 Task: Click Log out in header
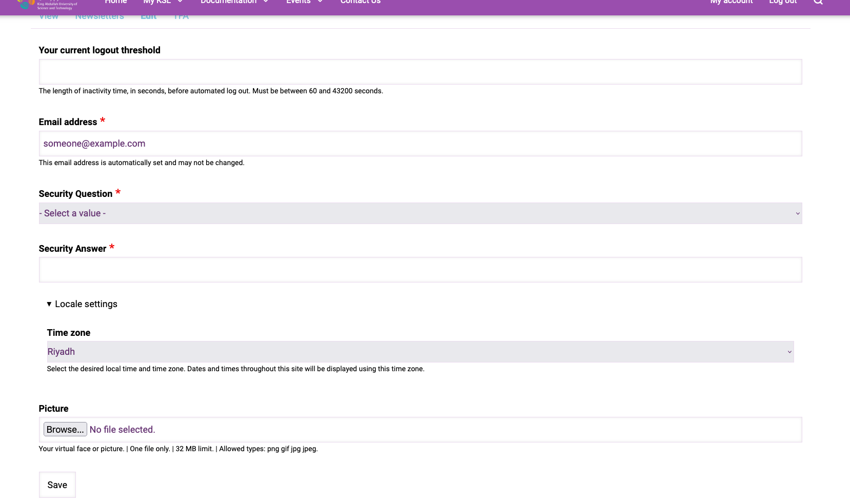coord(782,3)
